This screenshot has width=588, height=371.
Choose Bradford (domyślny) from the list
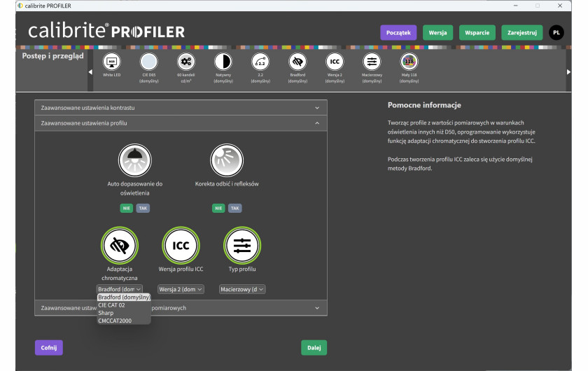124,297
